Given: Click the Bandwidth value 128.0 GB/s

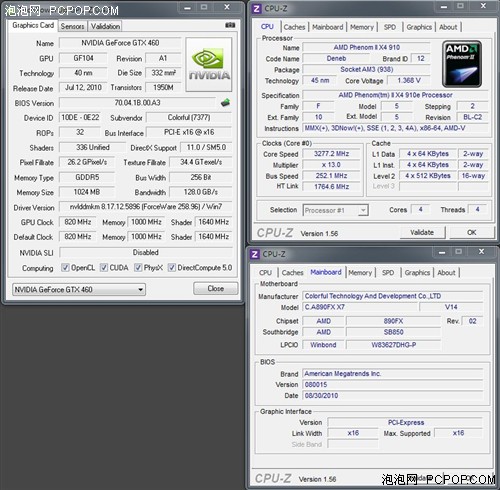Looking at the screenshot, I should [x=201, y=192].
